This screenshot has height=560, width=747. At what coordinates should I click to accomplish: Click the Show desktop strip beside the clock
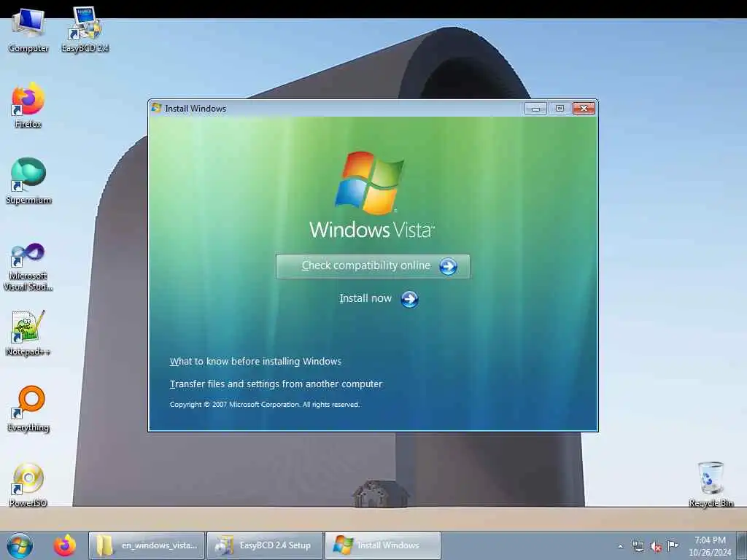[742, 546]
